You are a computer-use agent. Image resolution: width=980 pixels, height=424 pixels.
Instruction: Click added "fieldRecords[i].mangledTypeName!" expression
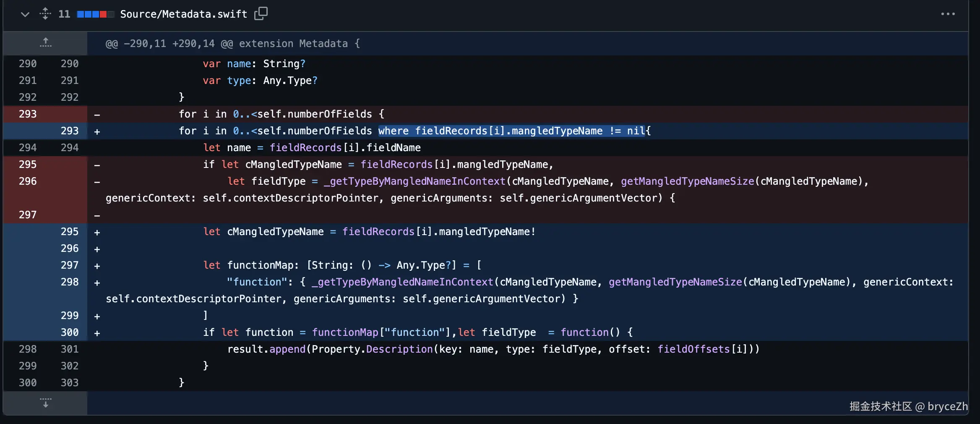[439, 232]
